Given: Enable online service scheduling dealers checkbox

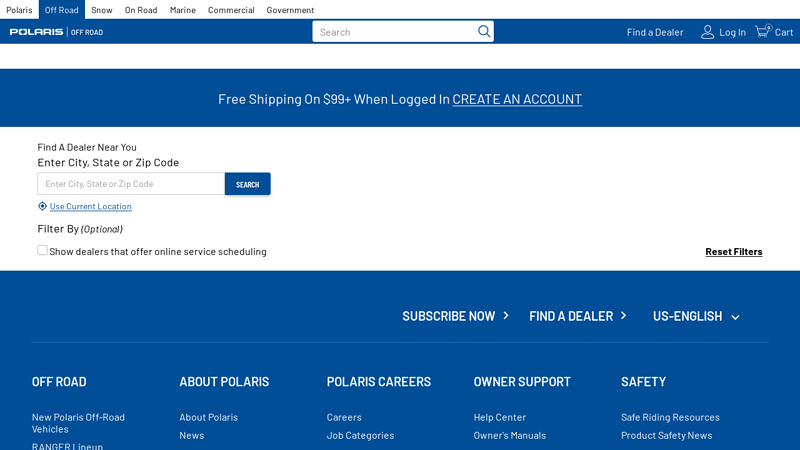Looking at the screenshot, I should [x=43, y=250].
